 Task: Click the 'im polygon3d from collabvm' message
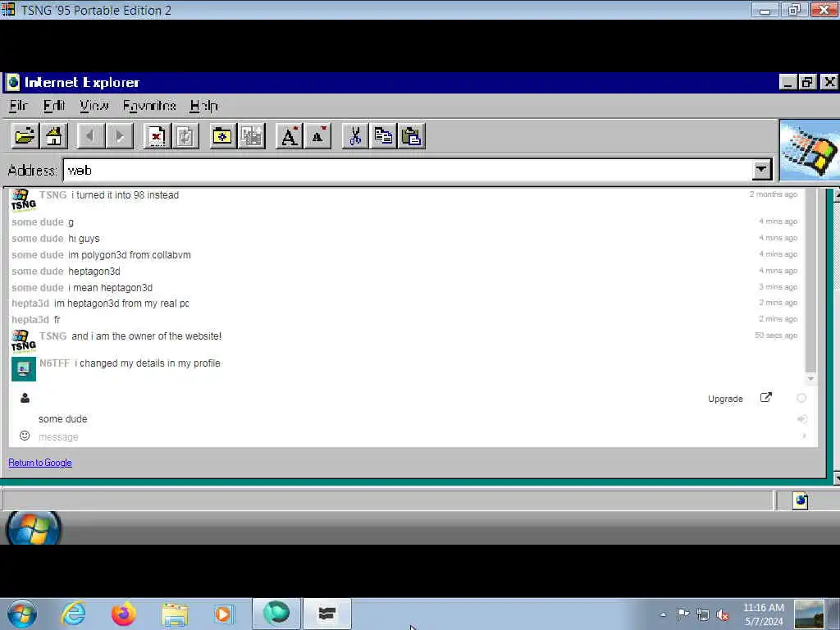(x=130, y=255)
